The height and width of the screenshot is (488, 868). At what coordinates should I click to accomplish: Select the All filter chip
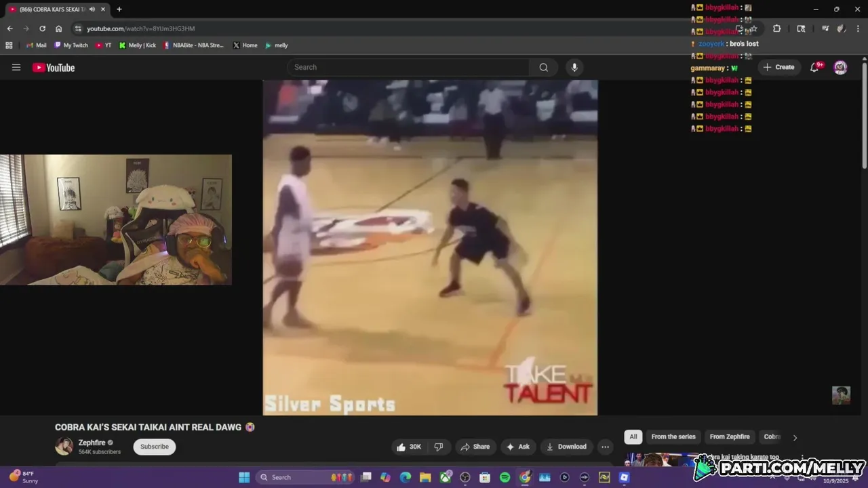pos(633,437)
